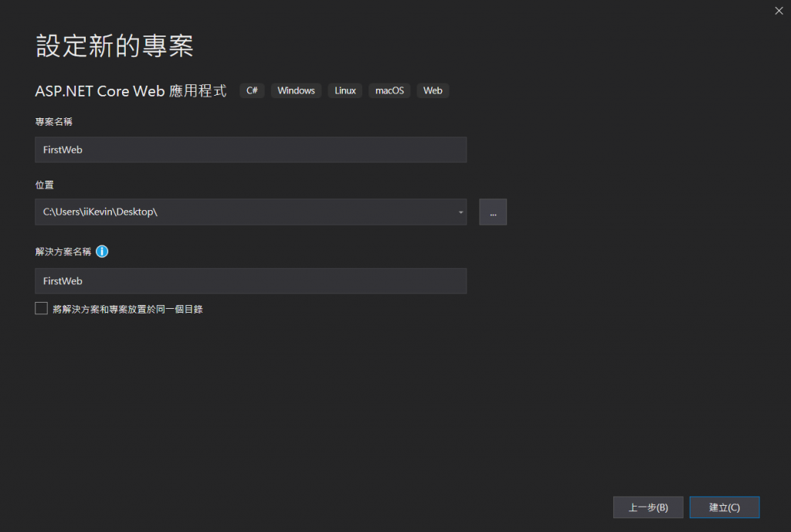Click the 專案名稱 FirstWeb text field
791x532 pixels.
tap(250, 150)
